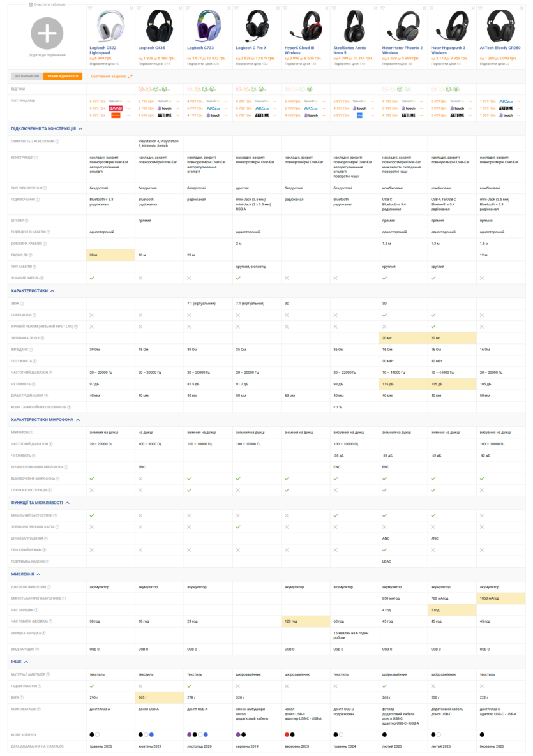Remove Logitech G522 Lightspeed from the comparison

(x=131, y=8)
